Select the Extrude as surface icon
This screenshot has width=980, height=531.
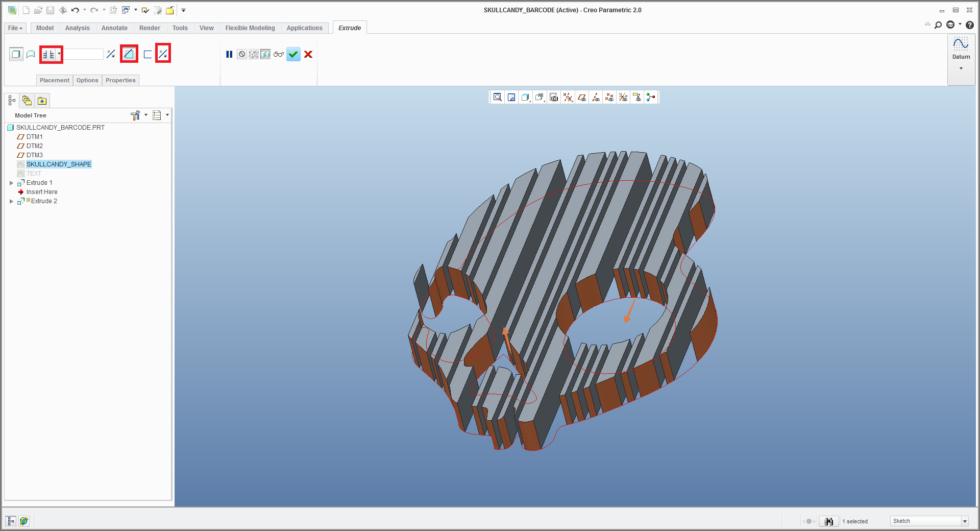(x=31, y=54)
